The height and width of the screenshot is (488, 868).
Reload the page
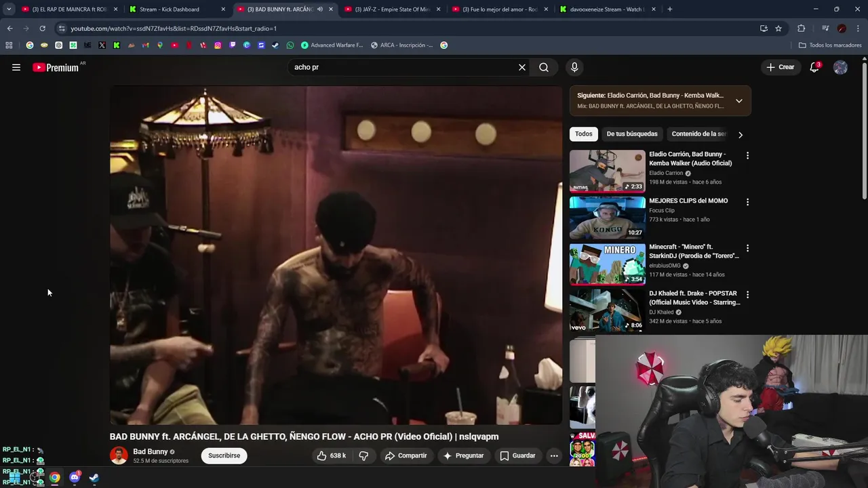pos(42,28)
